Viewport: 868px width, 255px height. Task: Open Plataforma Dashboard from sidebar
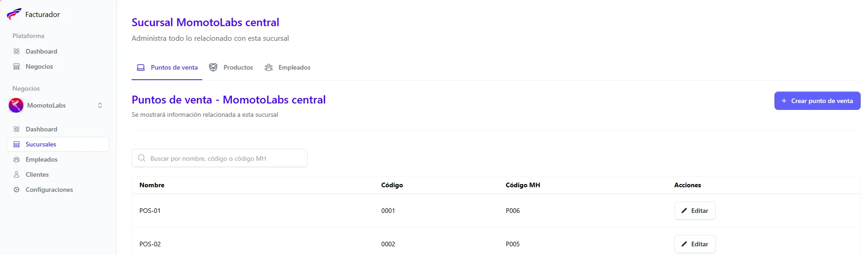coord(41,51)
